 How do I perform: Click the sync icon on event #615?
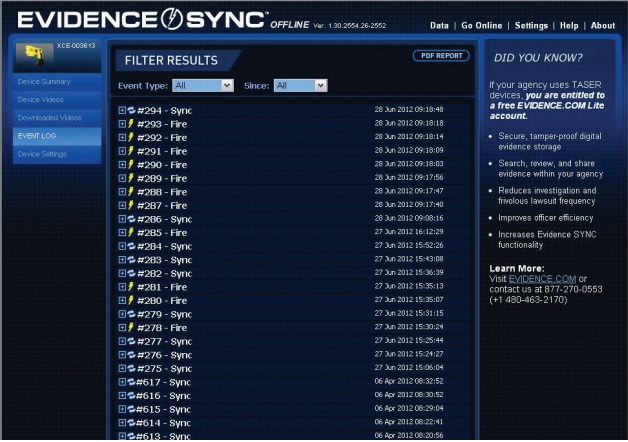pos(131,410)
